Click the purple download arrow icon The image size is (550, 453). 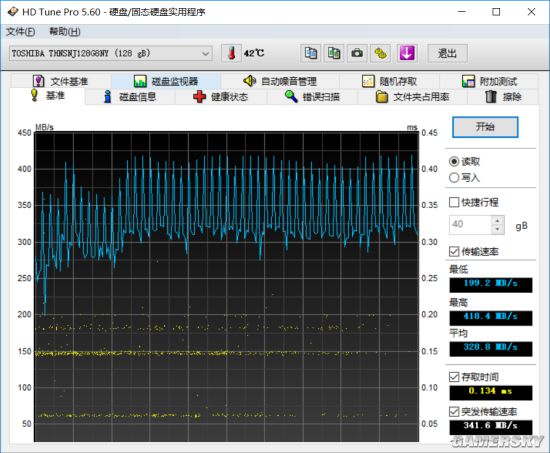(407, 53)
